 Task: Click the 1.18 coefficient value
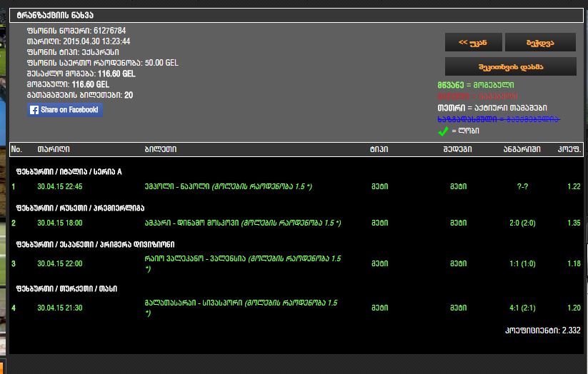tap(574, 263)
